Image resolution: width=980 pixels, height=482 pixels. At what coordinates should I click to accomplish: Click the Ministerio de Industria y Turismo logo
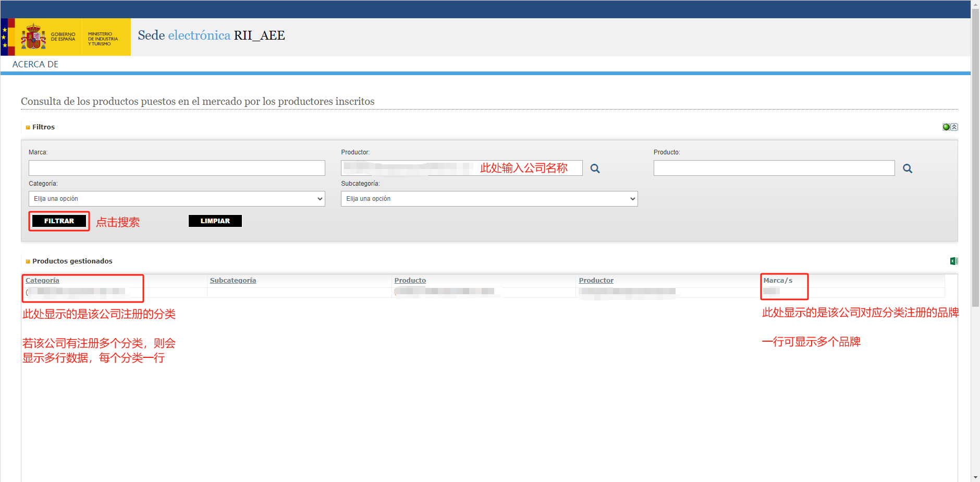[x=103, y=39]
